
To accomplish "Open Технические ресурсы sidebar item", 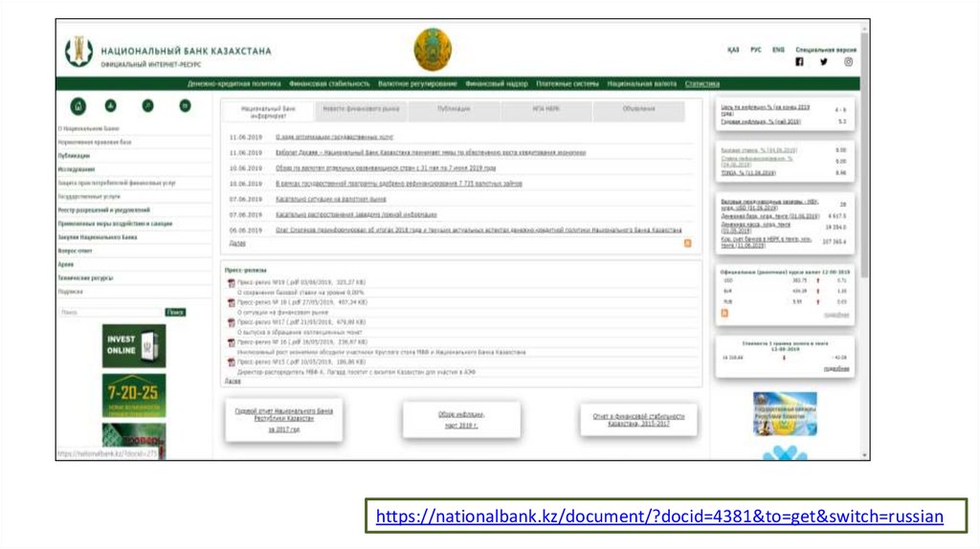I will coord(85,278).
